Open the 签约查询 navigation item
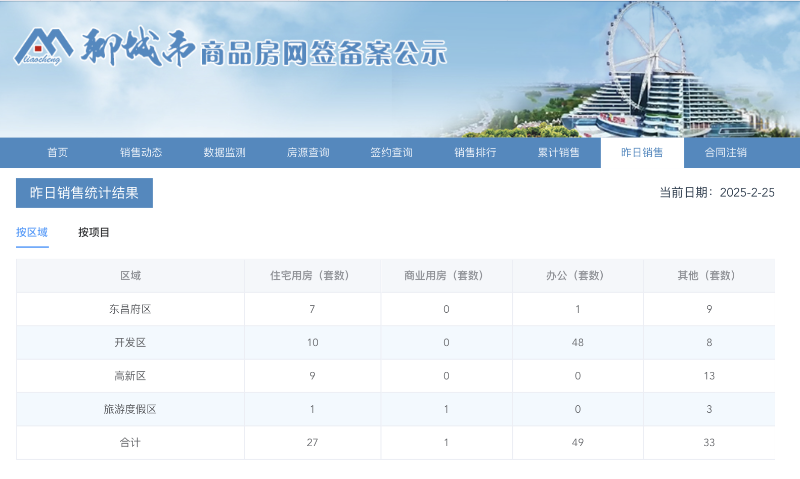Viewport: 800px width, 479px height. coord(391,153)
